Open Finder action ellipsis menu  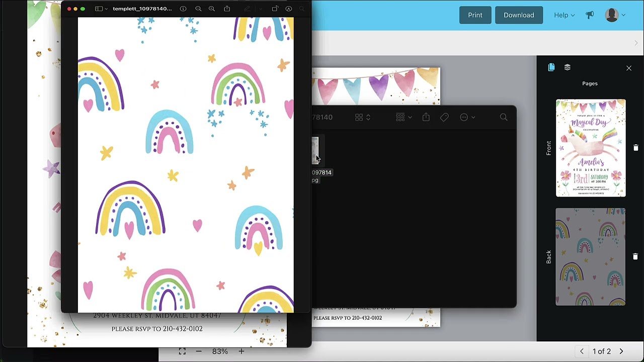464,117
